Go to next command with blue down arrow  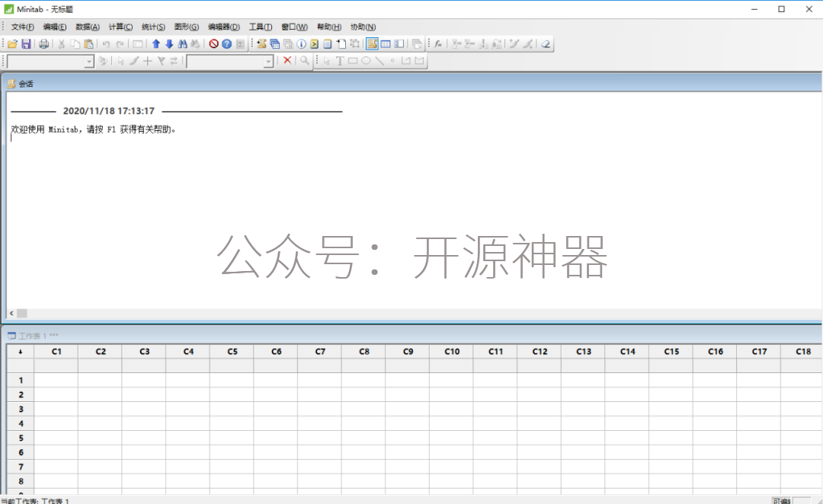[x=169, y=44]
